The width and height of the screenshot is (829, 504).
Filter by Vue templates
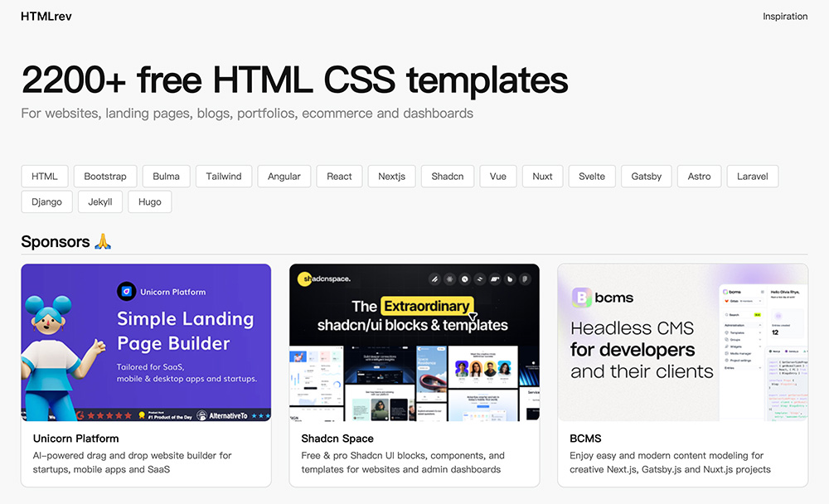498,176
